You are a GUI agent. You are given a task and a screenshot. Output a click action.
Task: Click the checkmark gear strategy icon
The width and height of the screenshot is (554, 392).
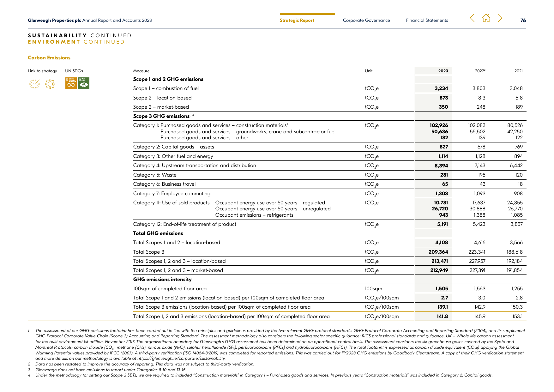click(x=34, y=84)
